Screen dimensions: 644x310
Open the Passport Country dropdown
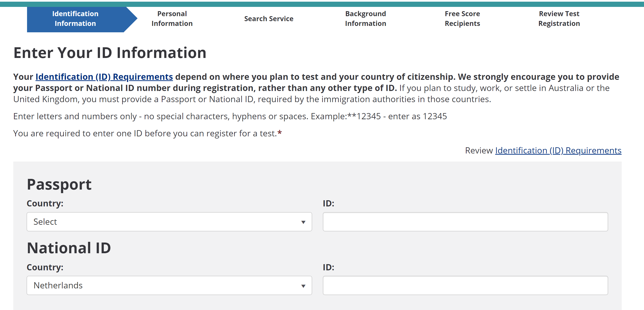click(169, 222)
